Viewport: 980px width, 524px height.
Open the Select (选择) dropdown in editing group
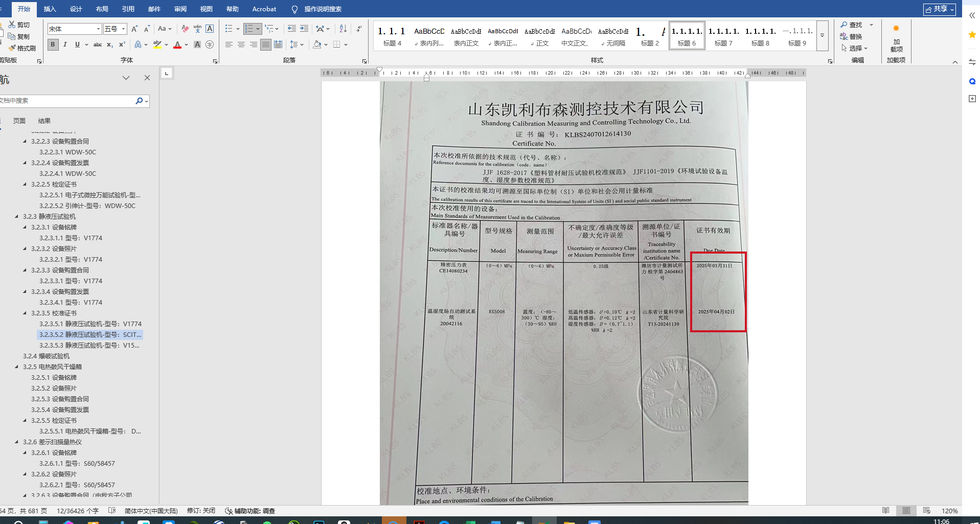click(x=854, y=48)
